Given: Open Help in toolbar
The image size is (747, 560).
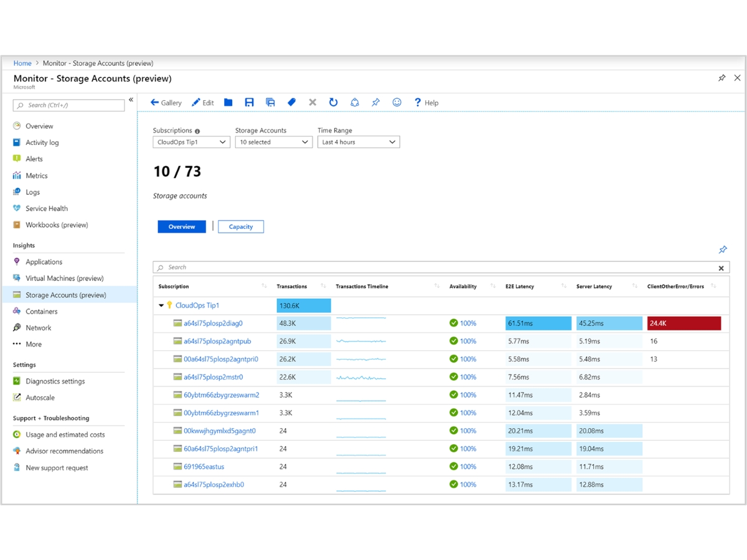Looking at the screenshot, I should click(426, 103).
